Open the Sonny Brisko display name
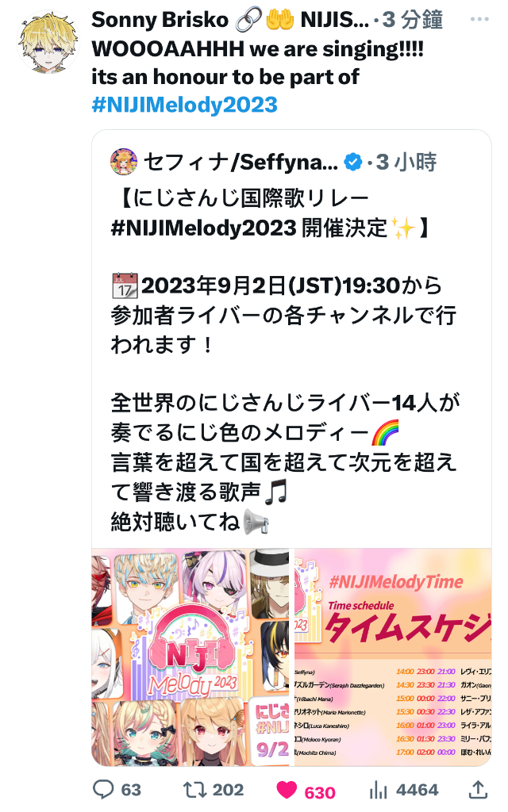 click(x=160, y=20)
